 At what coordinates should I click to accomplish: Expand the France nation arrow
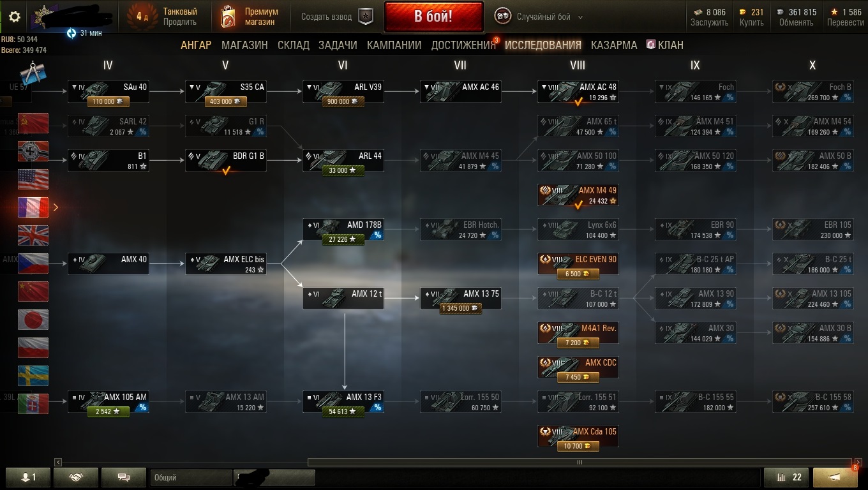(56, 207)
